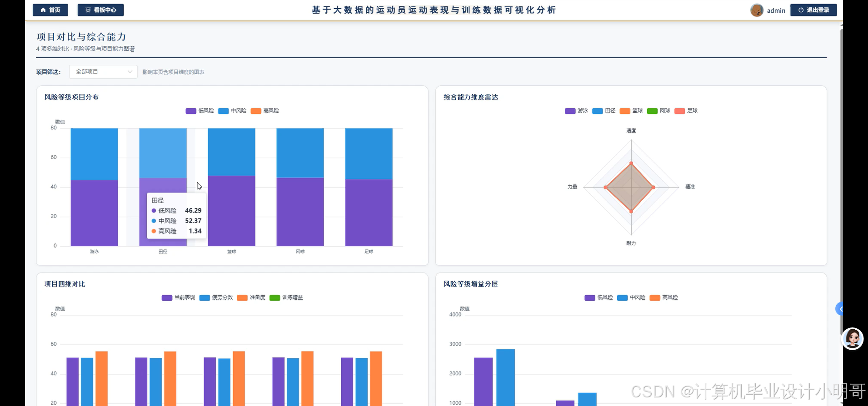Viewport: 868px width, 406px height.
Task: Click the blue medium-risk segment of 网球 bar
Action: click(x=300, y=153)
